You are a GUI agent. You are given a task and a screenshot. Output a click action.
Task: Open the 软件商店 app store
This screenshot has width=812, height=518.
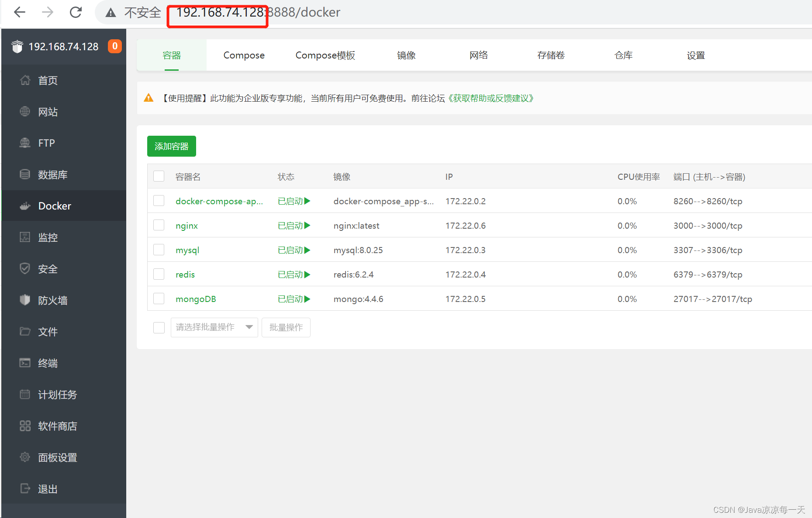[x=57, y=426]
